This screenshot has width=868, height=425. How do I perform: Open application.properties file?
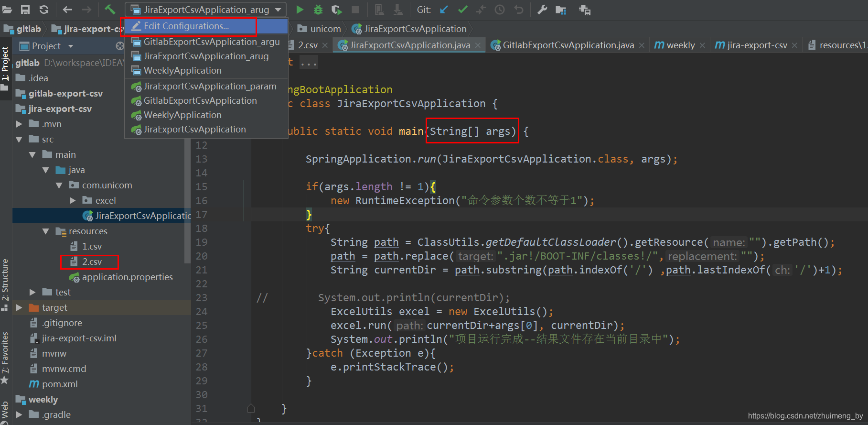pos(121,277)
